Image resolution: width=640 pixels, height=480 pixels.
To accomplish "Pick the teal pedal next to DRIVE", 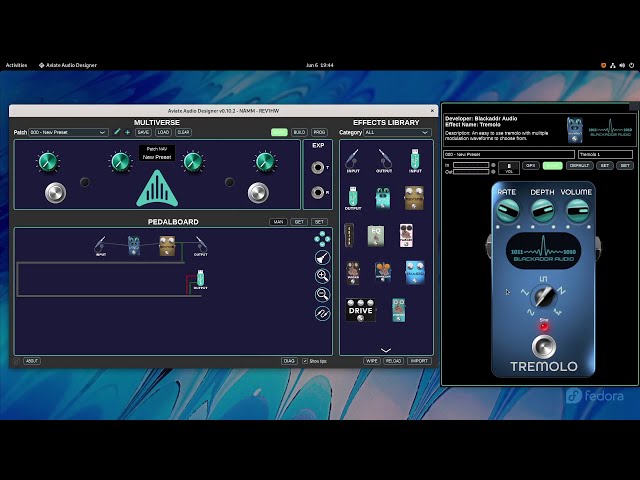I will pyautogui.click(x=398, y=310).
